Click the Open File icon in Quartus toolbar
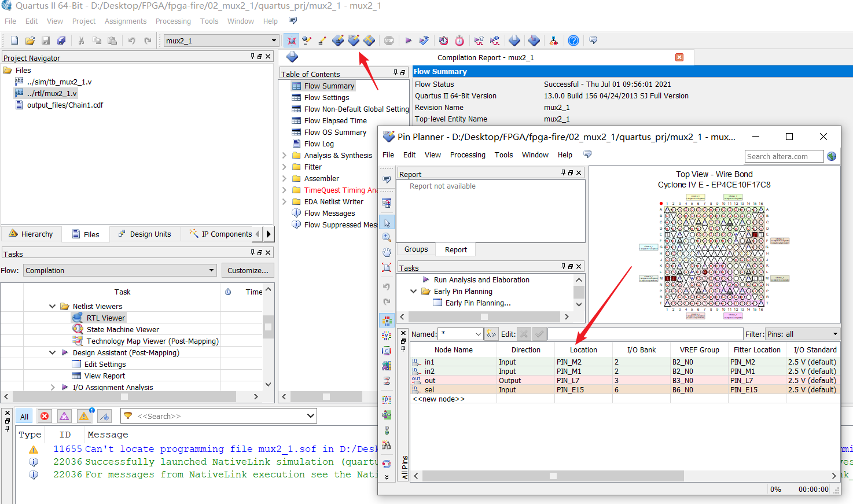Viewport: 853px width, 504px height. pos(30,41)
